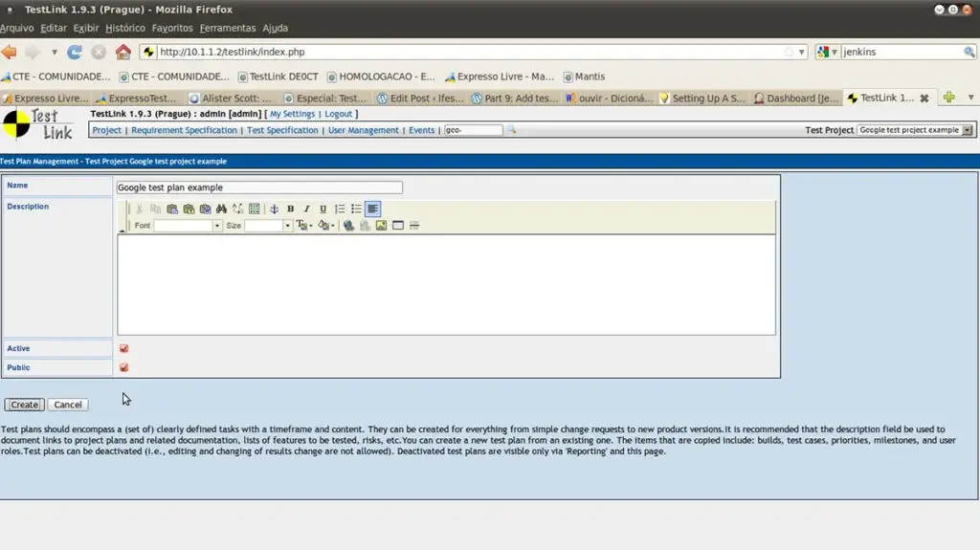Open the My Settings link
The width and height of the screenshot is (980, 550).
pos(292,114)
